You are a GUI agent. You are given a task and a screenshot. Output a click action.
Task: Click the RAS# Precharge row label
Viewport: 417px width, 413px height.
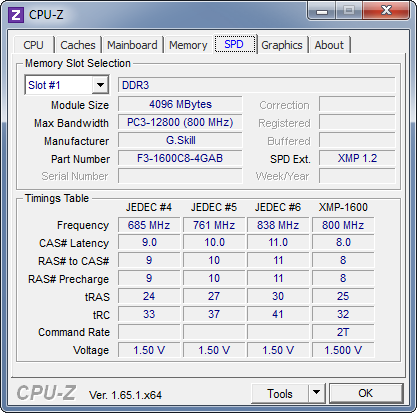pos(68,279)
